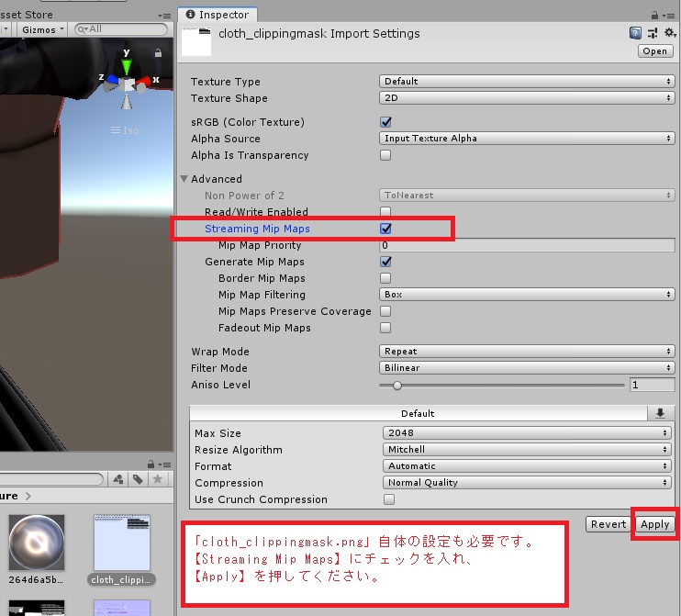681x616 pixels.
Task: Open the Alpha Source dropdown
Action: (527, 138)
